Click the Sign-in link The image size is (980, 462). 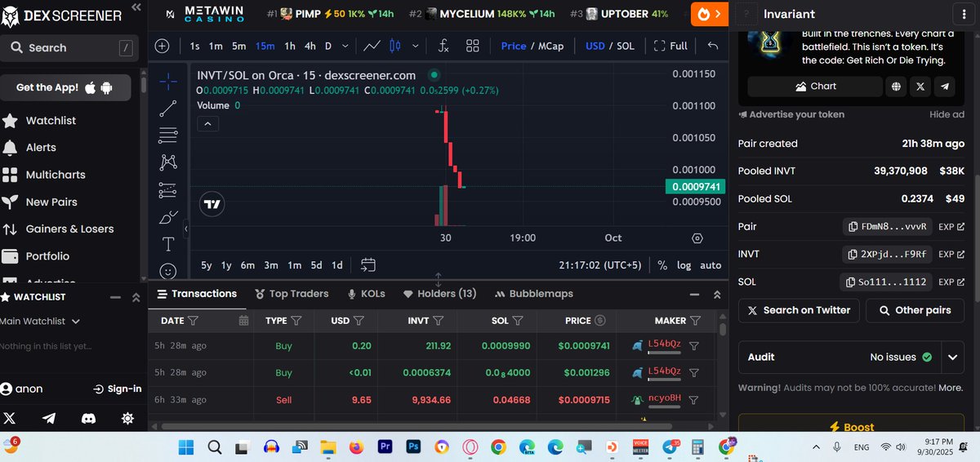tap(118, 389)
